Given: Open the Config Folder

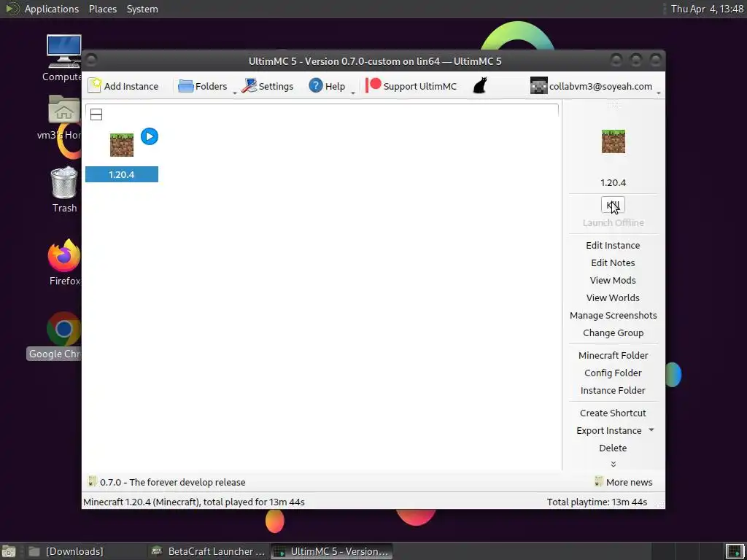Looking at the screenshot, I should pos(613,373).
